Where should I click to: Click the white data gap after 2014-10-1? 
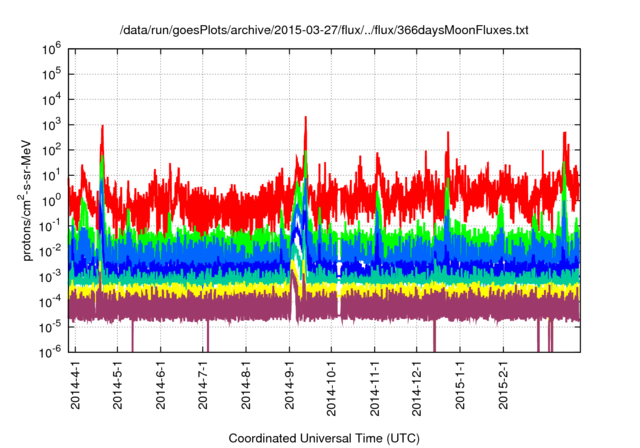click(338, 270)
